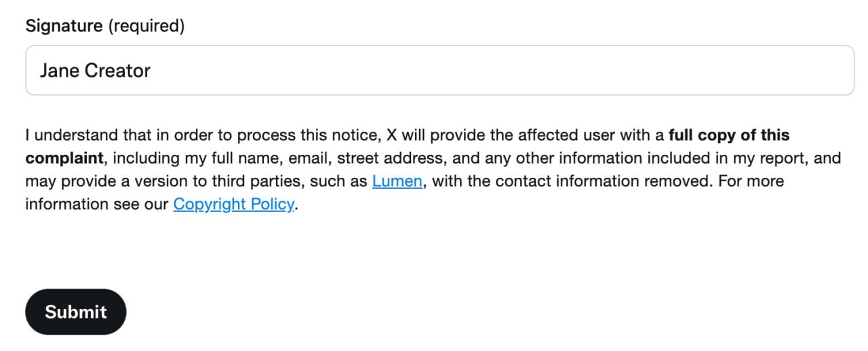Click the "information see our" text before Copyright Policy
Screen dimensions: 868x351
coord(97,204)
